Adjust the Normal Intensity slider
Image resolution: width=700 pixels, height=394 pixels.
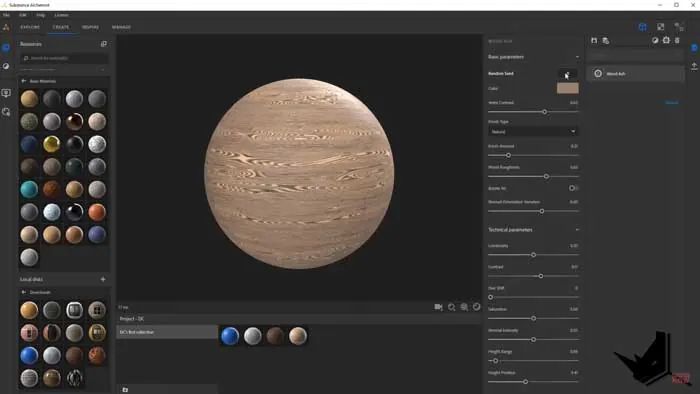tap(533, 340)
